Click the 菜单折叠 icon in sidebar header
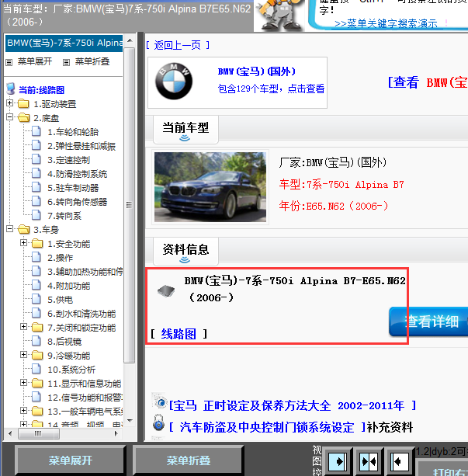The width and height of the screenshot is (468, 476). tap(66, 63)
